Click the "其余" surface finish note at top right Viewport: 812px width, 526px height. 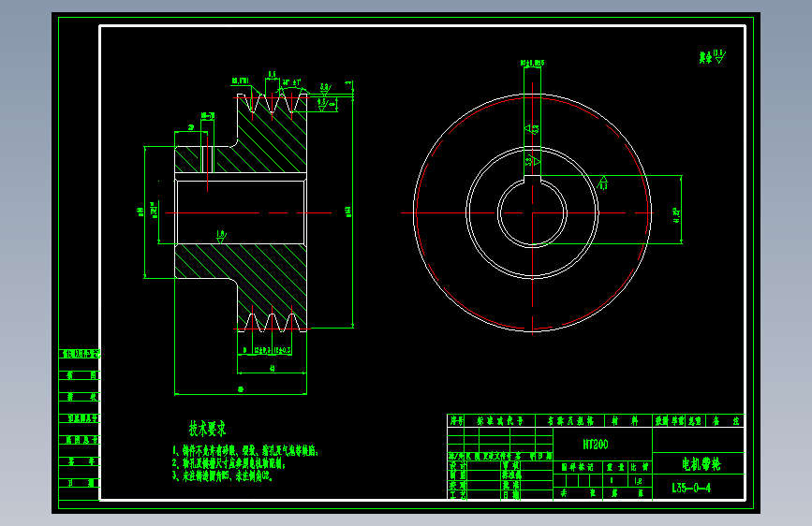712,56
